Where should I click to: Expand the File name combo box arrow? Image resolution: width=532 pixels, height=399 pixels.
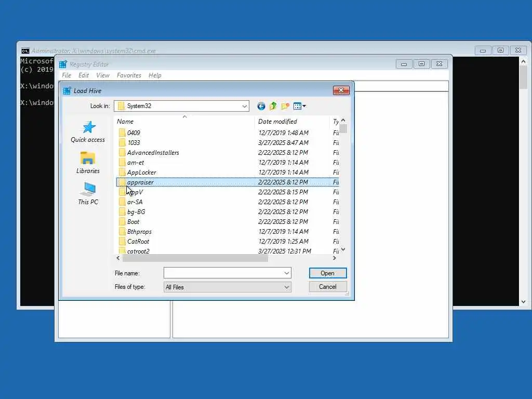coord(287,273)
